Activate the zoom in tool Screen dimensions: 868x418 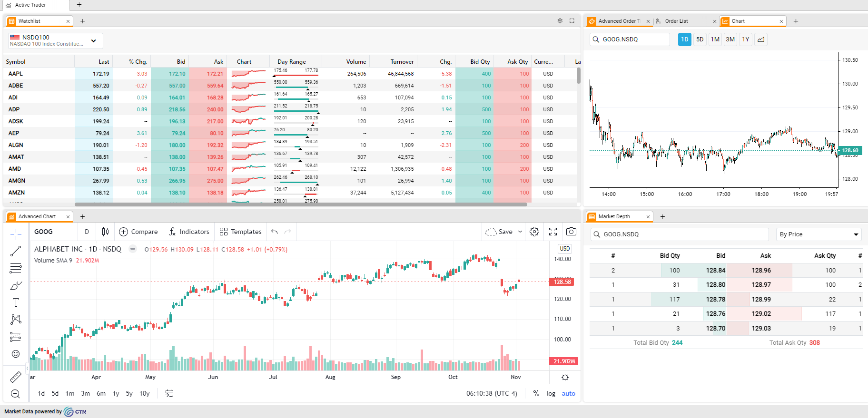click(x=16, y=394)
